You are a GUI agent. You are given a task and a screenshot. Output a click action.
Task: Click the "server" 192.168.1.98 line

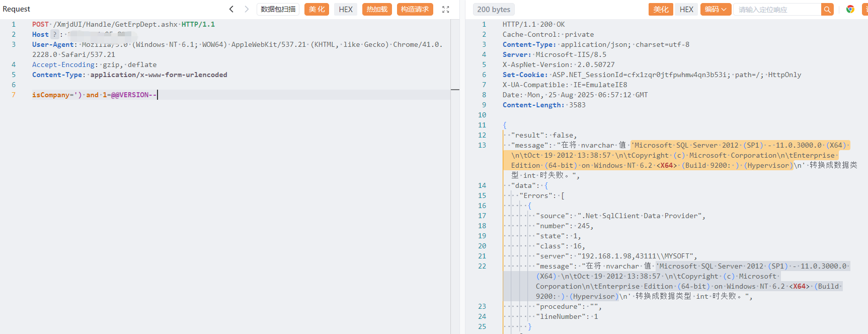617,256
